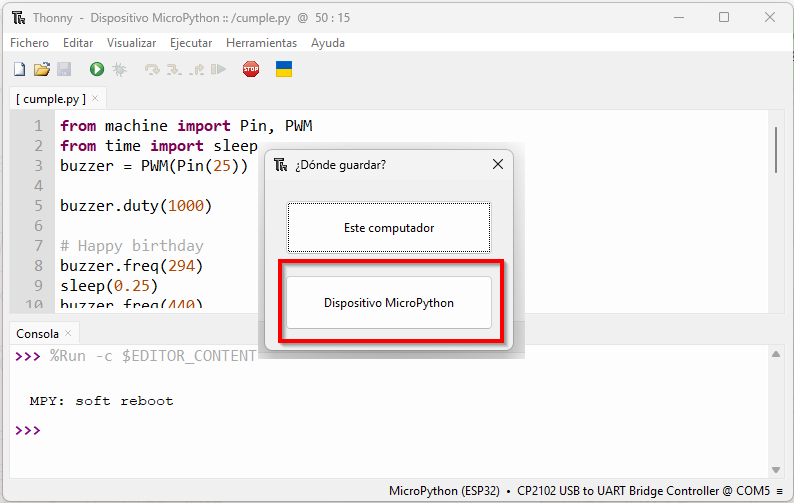This screenshot has width=794, height=503.
Task: Open the Herramientas menu
Action: (261, 43)
